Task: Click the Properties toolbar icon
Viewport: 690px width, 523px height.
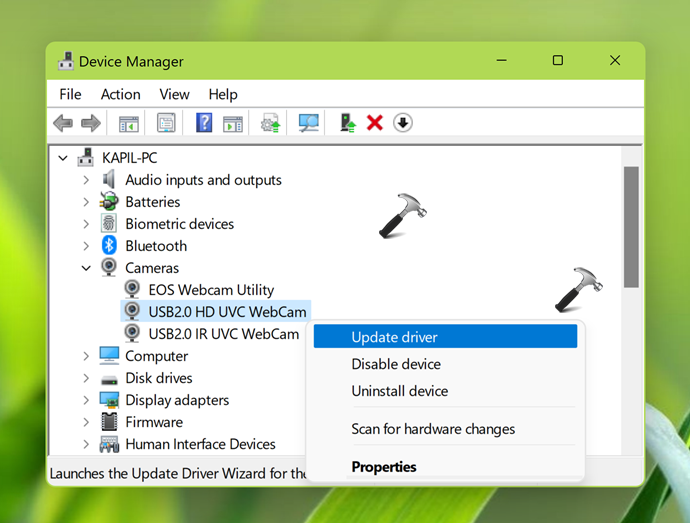Action: click(x=166, y=123)
